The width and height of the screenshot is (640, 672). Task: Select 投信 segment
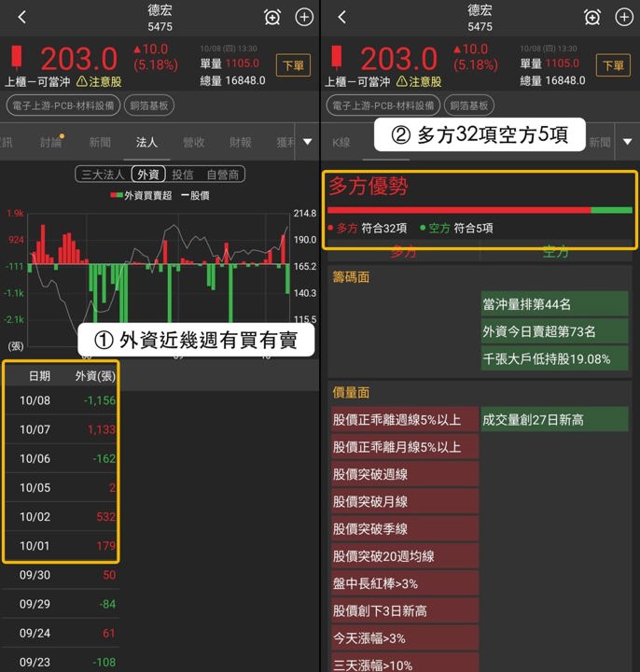(x=183, y=175)
